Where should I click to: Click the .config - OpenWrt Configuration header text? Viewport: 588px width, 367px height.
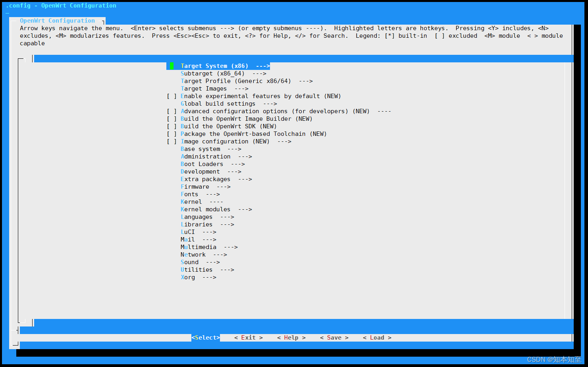tap(61, 6)
